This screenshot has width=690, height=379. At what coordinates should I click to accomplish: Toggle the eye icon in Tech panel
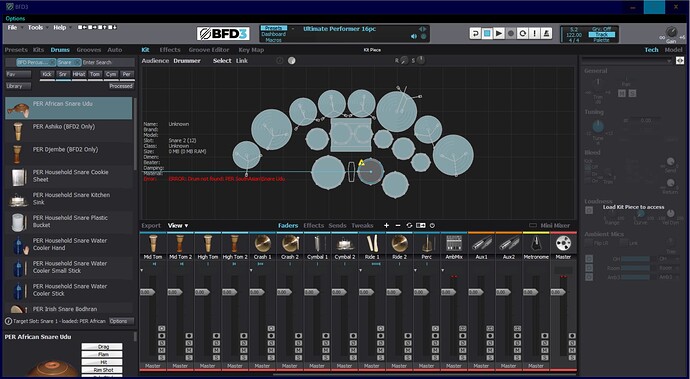click(680, 61)
